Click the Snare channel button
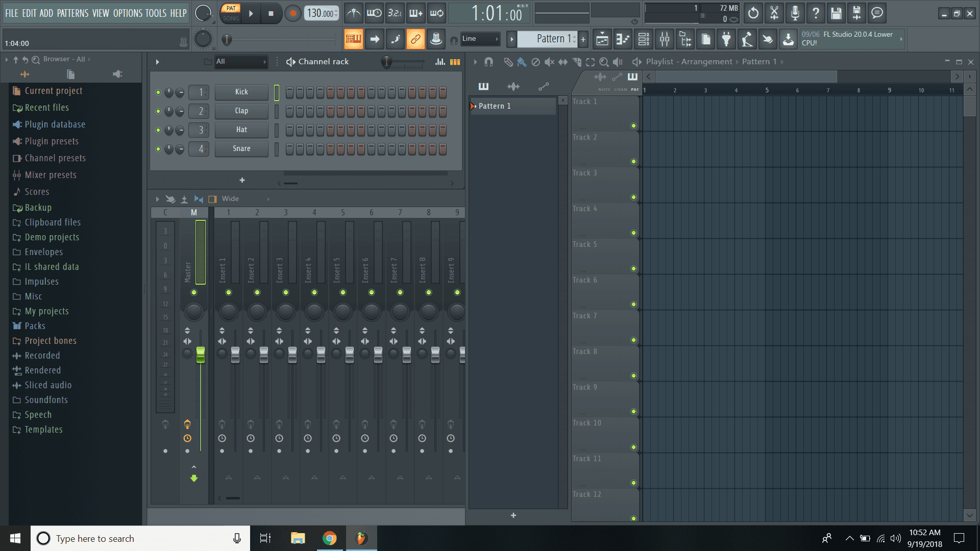980x551 pixels. point(241,148)
